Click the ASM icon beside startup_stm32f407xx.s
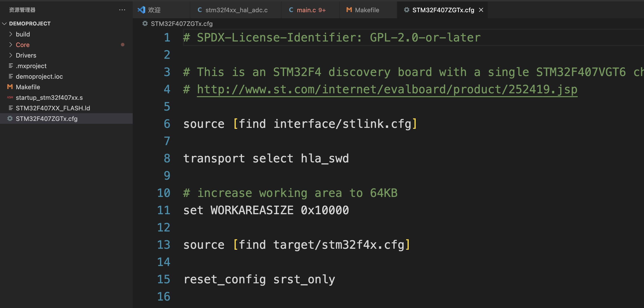 10,97
